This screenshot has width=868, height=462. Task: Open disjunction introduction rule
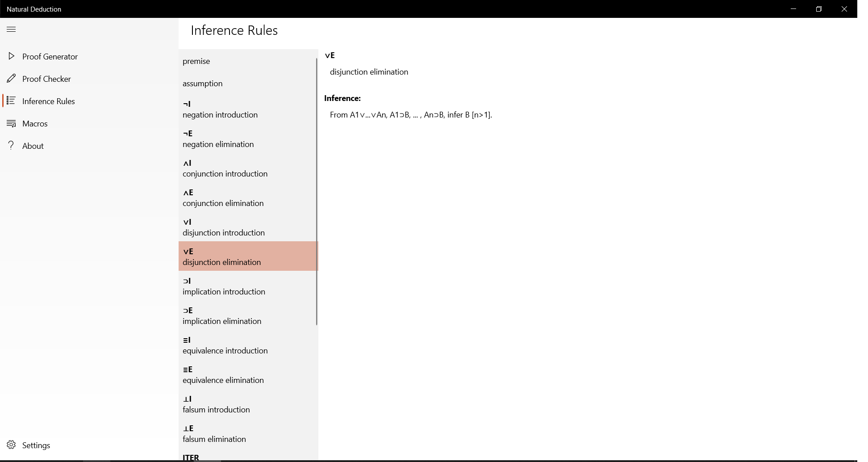pyautogui.click(x=248, y=227)
